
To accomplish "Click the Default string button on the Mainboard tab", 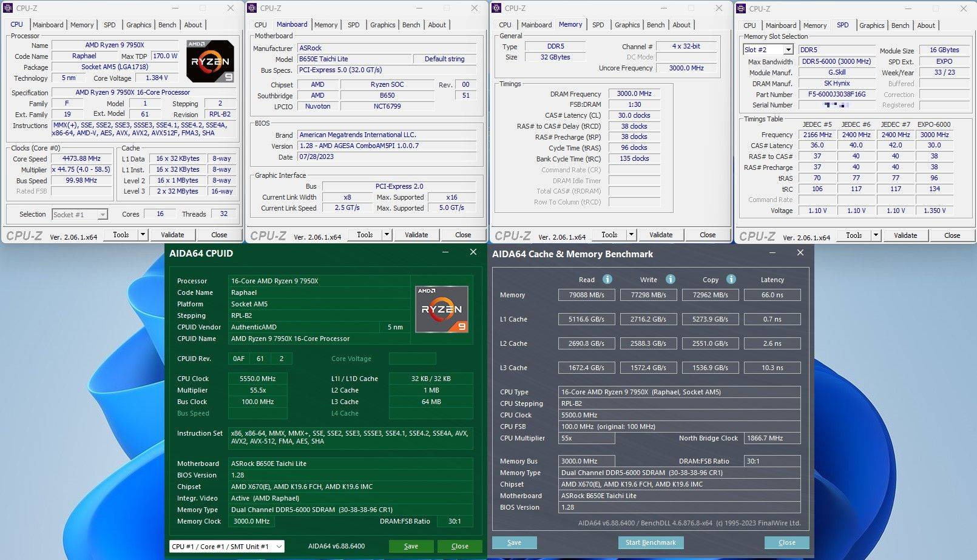I will [445, 59].
